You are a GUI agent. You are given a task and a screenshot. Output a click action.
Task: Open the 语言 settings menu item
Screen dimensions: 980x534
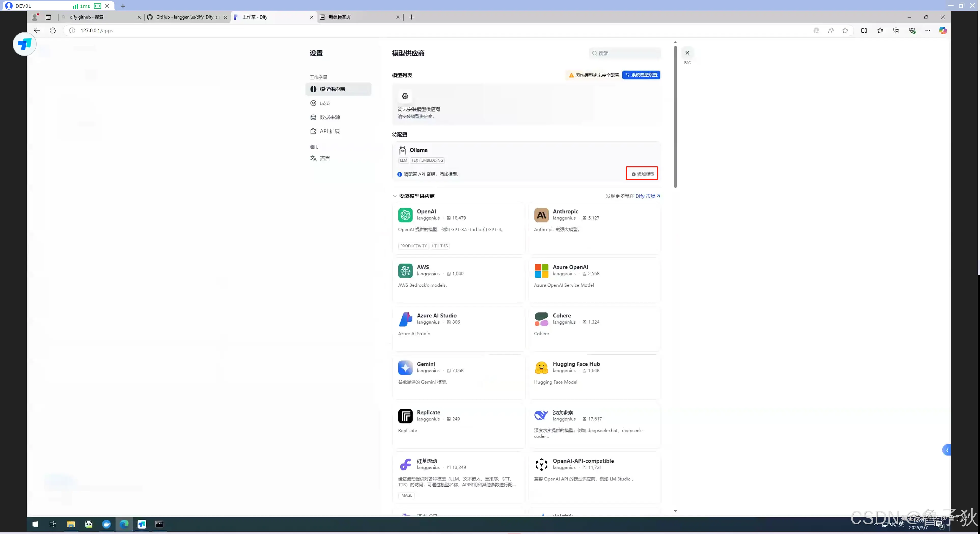pyautogui.click(x=325, y=158)
